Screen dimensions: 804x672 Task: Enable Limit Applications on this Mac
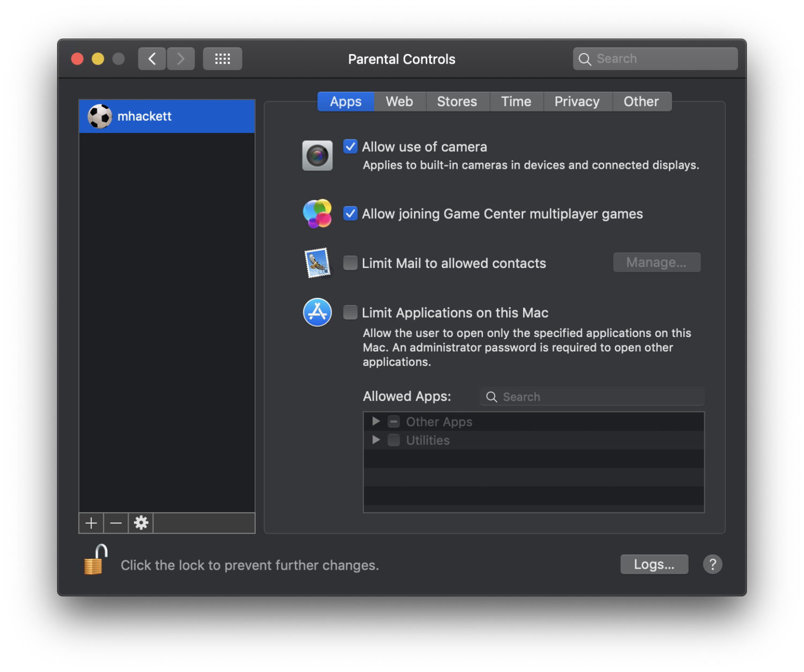pyautogui.click(x=350, y=312)
